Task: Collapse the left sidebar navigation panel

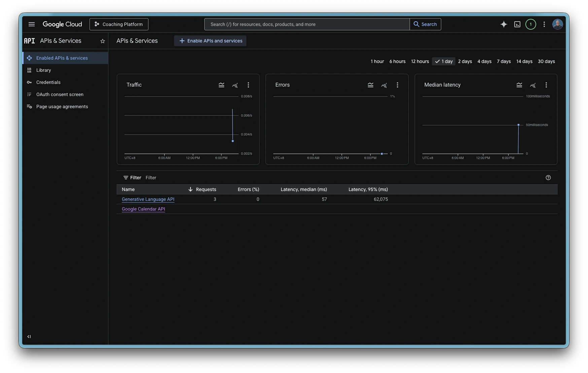Action: (x=29, y=336)
